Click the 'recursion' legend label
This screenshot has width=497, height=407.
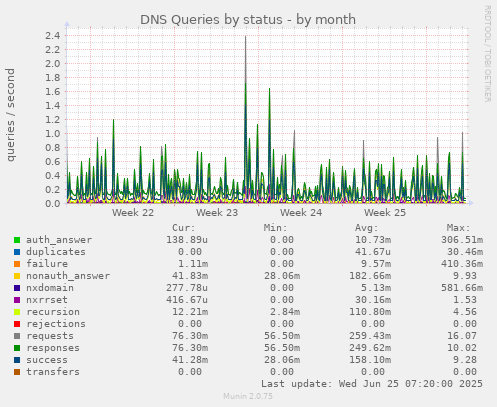(x=53, y=312)
